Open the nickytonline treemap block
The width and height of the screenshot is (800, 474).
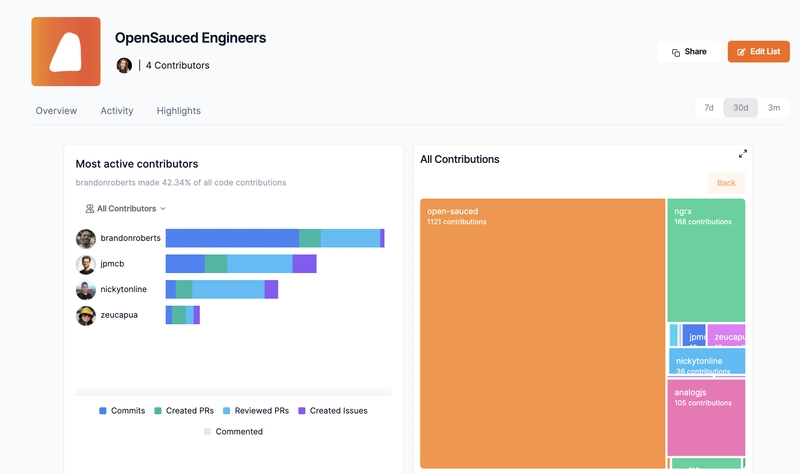pyautogui.click(x=707, y=361)
